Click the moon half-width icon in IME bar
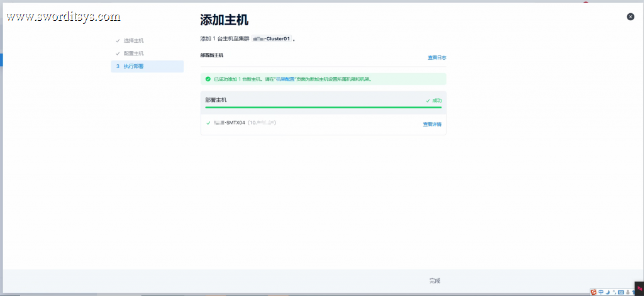 (x=608, y=292)
